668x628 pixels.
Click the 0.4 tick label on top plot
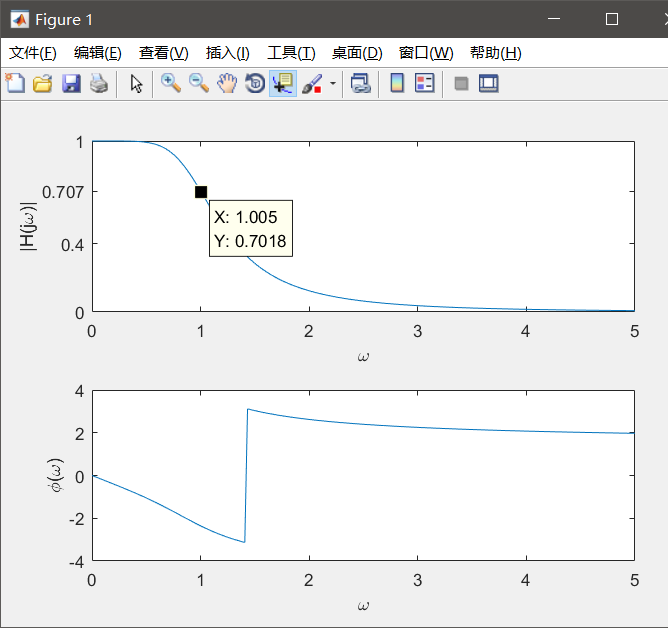72,245
